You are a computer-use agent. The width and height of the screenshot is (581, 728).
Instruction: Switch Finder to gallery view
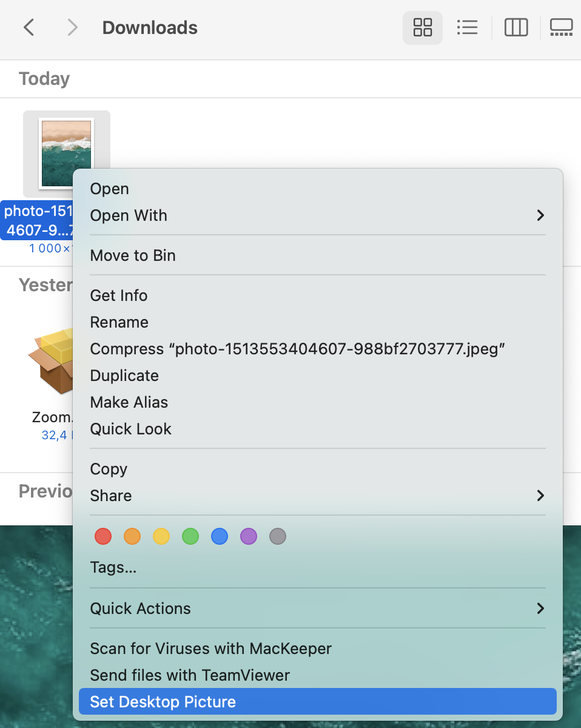point(562,27)
